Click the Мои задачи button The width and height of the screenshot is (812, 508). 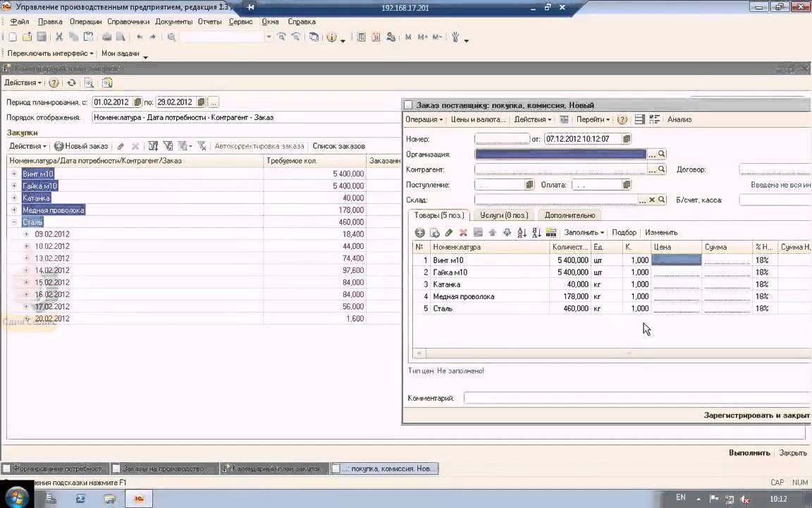pyautogui.click(x=120, y=54)
